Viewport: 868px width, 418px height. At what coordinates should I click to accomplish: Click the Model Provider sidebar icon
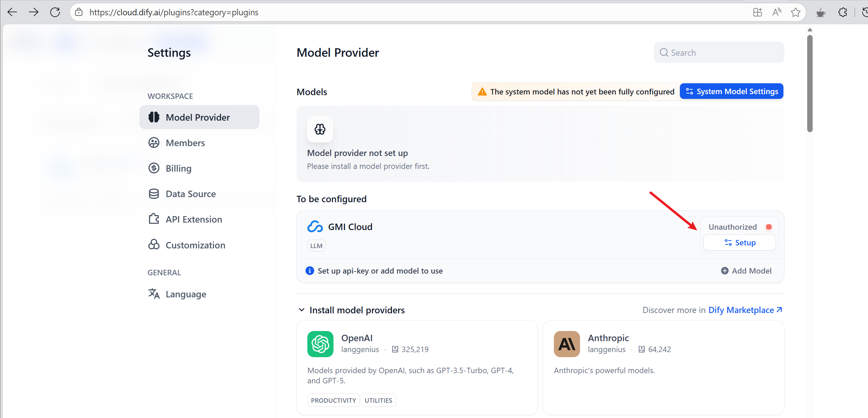point(154,117)
